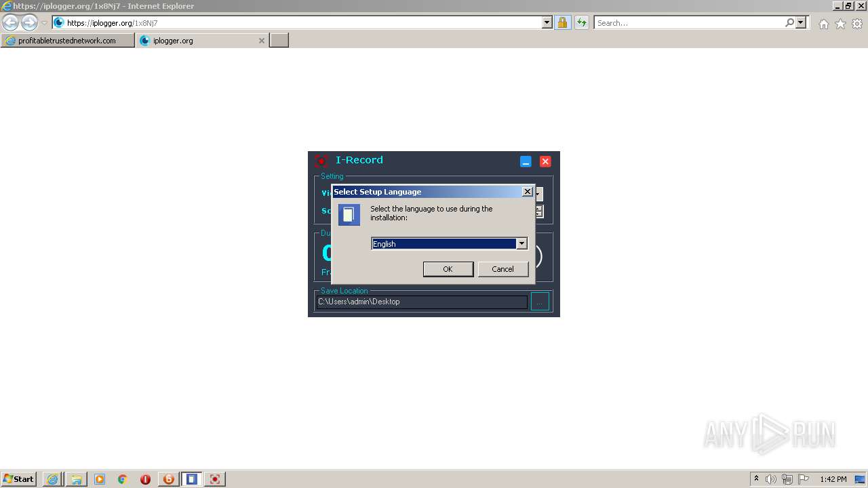
Task: Click the address bar URL field
Action: point(303,23)
